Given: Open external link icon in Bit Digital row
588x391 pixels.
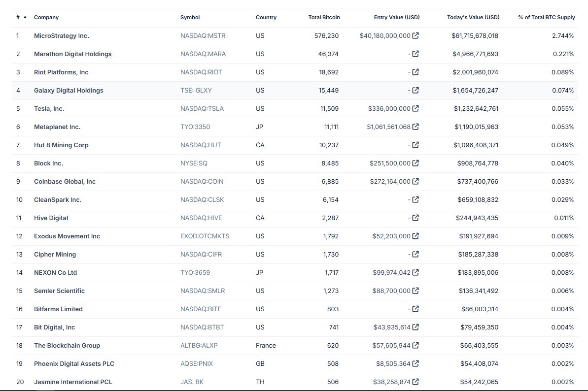Looking at the screenshot, I should [415, 327].
